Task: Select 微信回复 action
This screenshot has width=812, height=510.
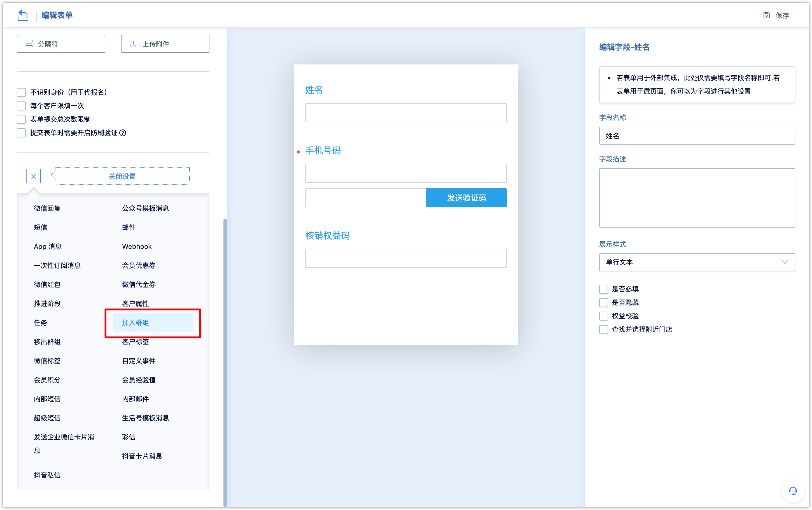Action: (x=47, y=208)
